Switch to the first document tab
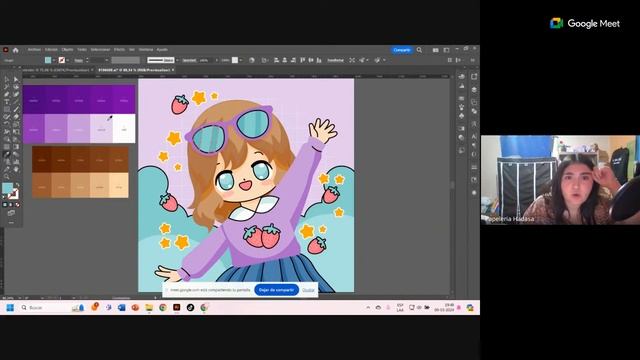The height and width of the screenshot is (360, 640). pyautogui.click(x=57, y=70)
